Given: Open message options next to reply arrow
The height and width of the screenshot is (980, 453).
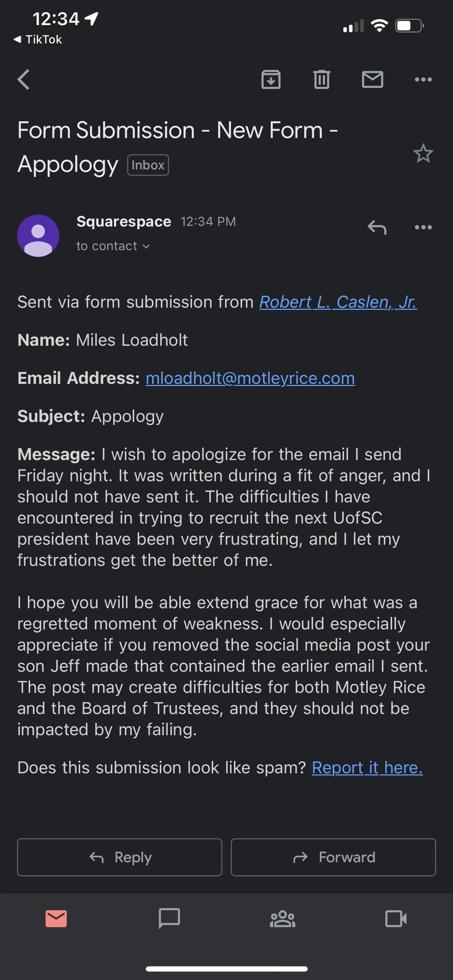Looking at the screenshot, I should pyautogui.click(x=423, y=227).
